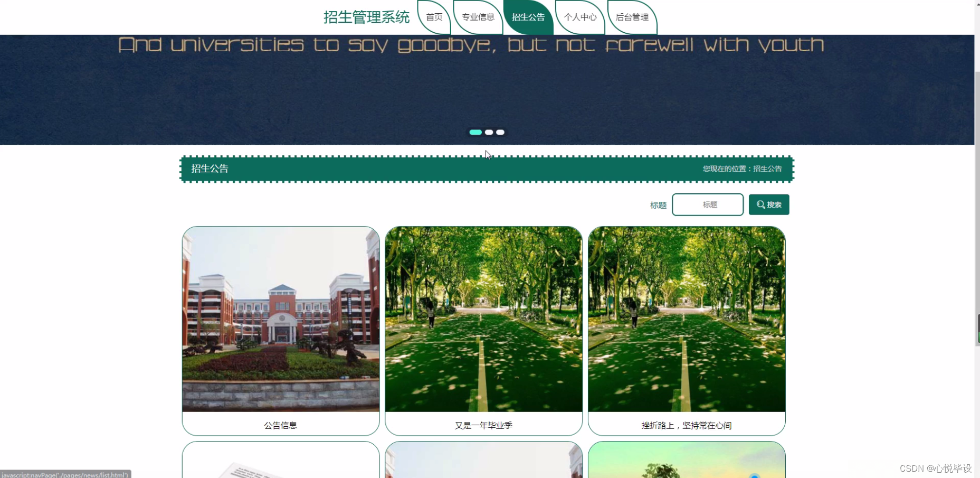
Task: Open the second-row card with sunset tree image
Action: click(x=687, y=460)
